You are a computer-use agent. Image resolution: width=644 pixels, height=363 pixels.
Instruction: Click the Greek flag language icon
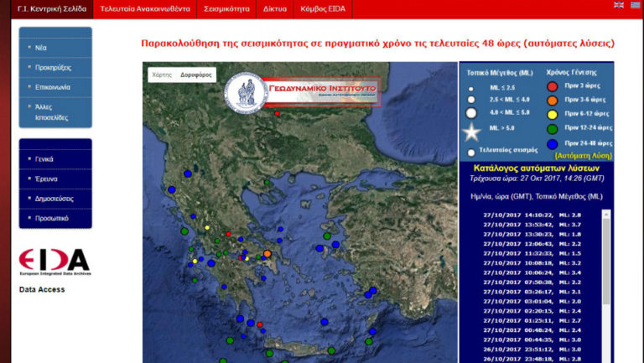636,5
